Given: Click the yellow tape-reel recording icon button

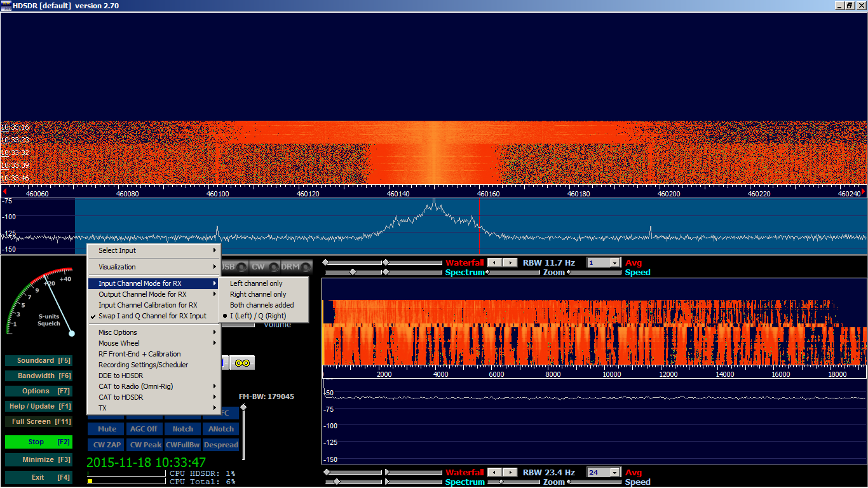Looking at the screenshot, I should click(242, 362).
